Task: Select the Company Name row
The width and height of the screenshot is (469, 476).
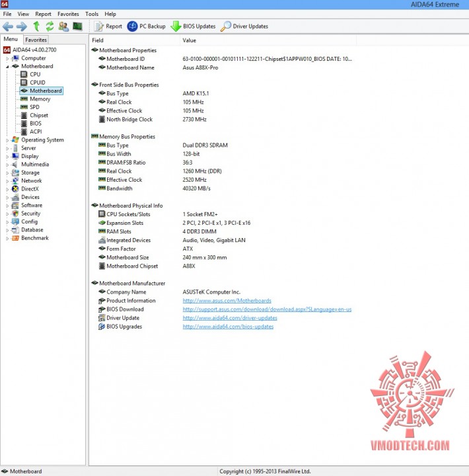Action: (x=223, y=292)
